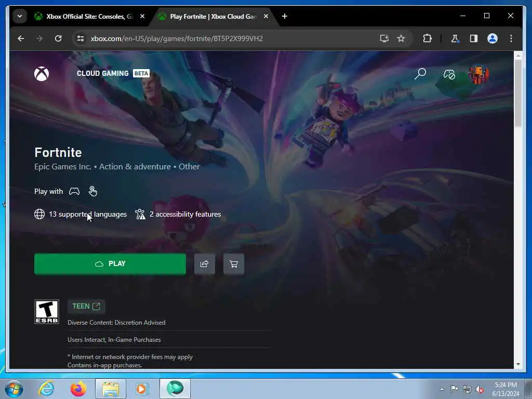532x399 pixels.
Task: Click 'Epic Games Inc.' publisher text
Action: point(63,167)
